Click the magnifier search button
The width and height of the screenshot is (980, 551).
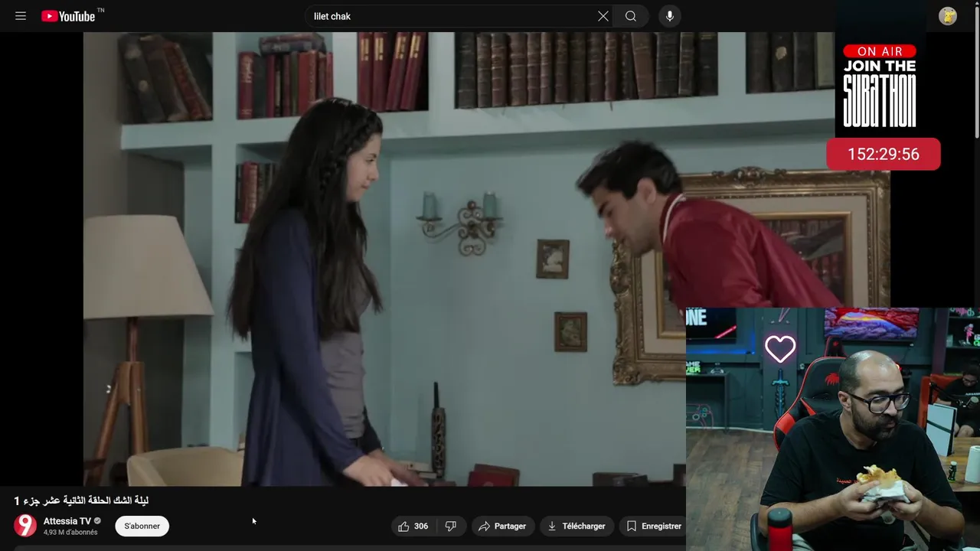[x=631, y=16]
